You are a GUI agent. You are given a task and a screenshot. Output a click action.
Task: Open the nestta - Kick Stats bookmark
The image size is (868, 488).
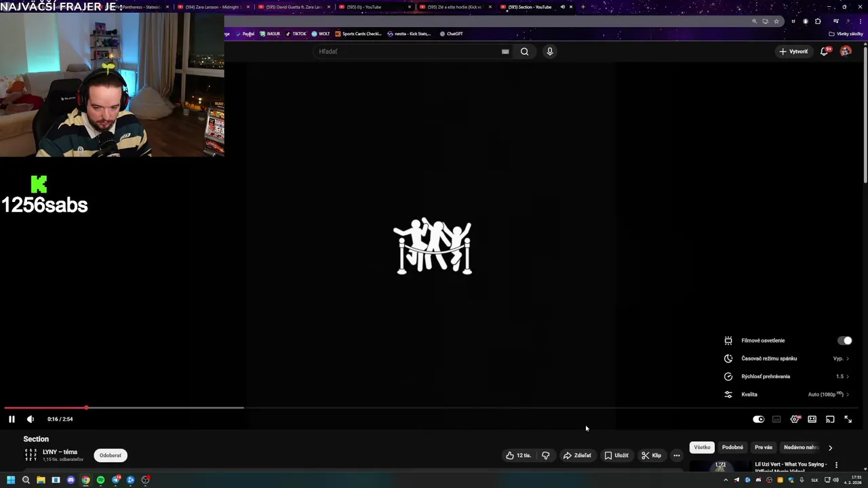coord(409,34)
